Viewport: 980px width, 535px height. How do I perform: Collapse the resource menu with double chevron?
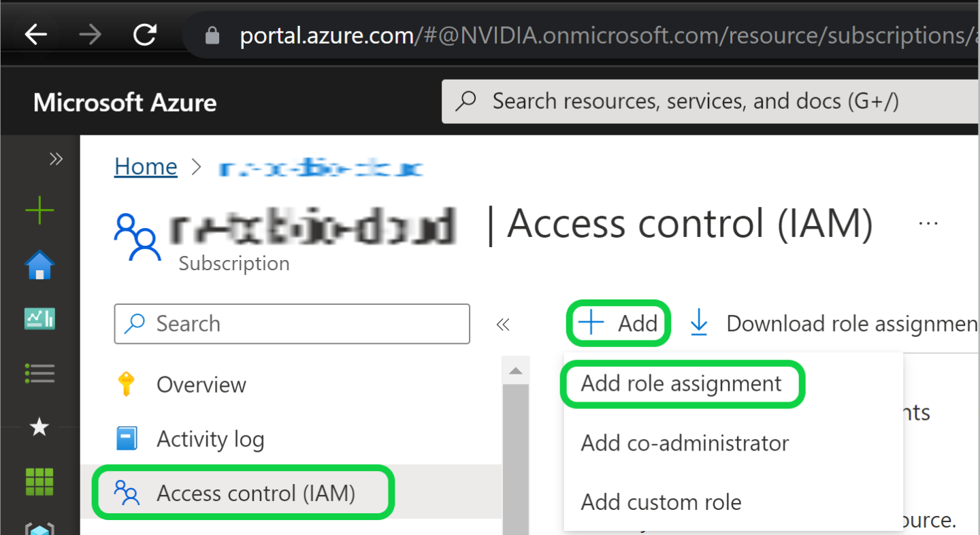coord(503,325)
